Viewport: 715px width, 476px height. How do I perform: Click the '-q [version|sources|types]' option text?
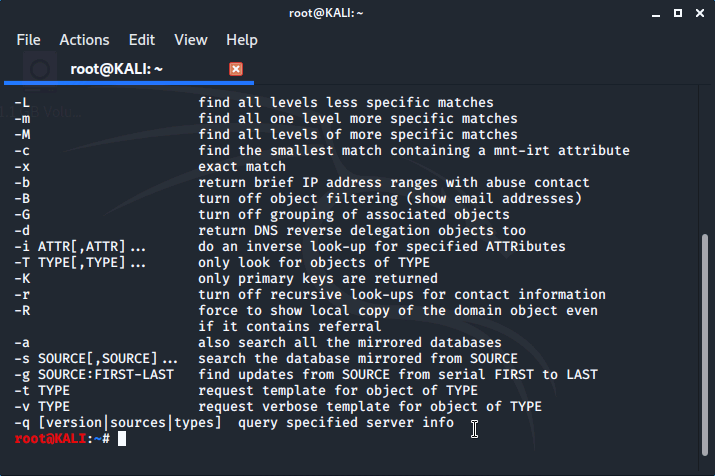pyautogui.click(x=118, y=423)
